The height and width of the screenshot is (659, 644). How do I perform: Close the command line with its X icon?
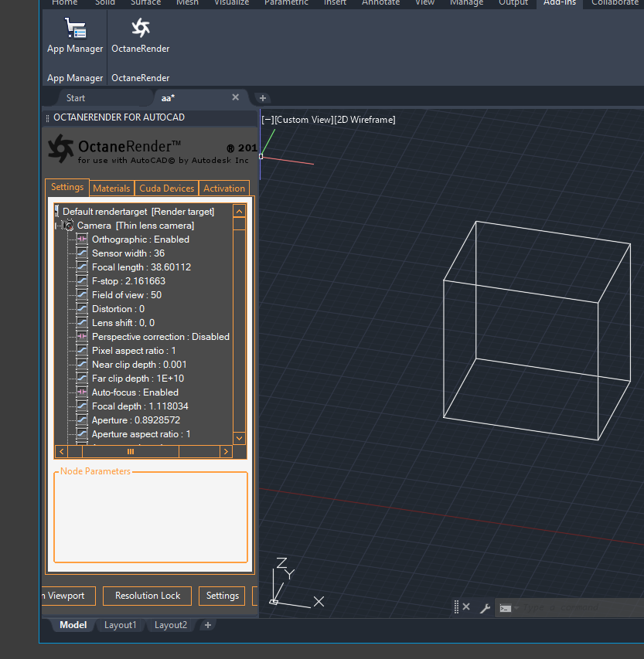466,607
